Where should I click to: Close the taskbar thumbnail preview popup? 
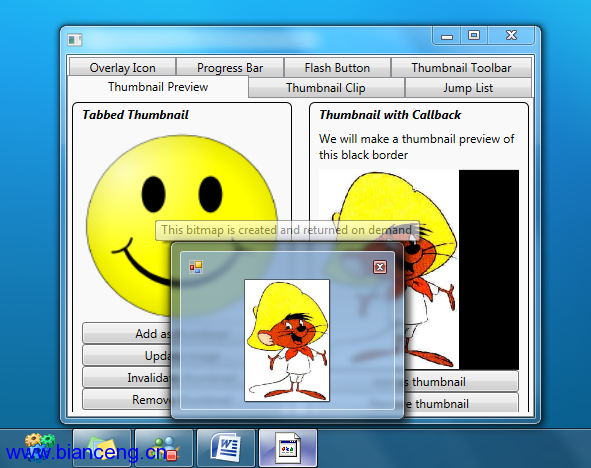(x=380, y=267)
